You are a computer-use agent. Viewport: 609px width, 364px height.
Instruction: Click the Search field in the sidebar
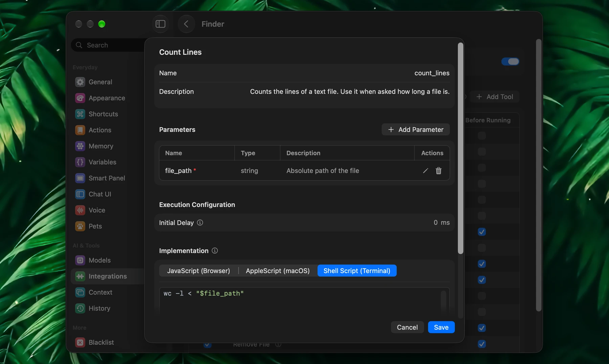pyautogui.click(x=108, y=45)
